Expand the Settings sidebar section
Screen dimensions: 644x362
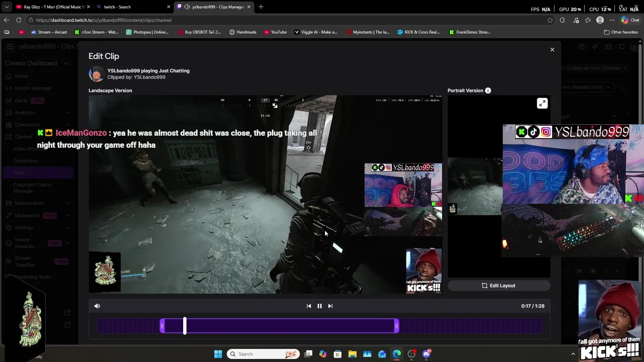tap(68, 227)
